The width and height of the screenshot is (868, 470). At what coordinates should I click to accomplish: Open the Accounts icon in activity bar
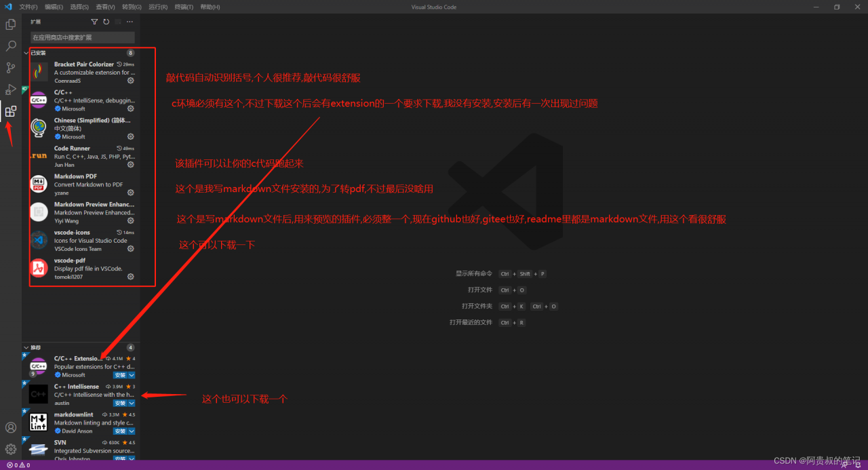point(11,427)
